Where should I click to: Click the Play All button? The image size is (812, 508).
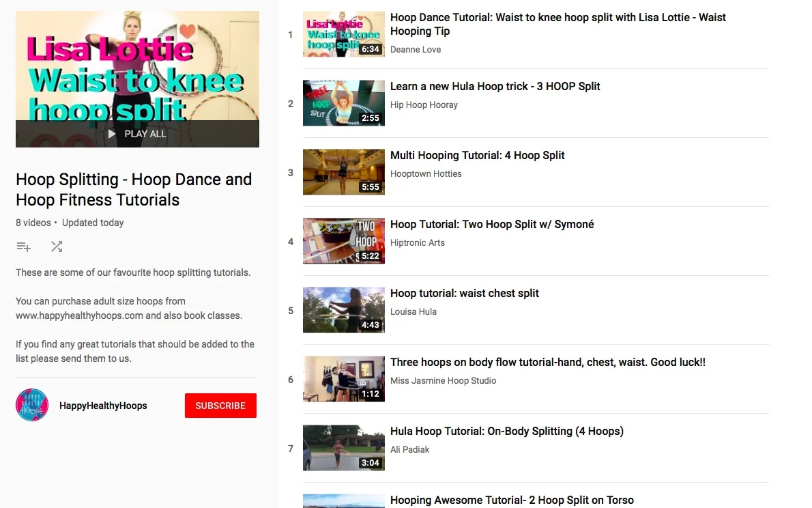[x=137, y=134]
